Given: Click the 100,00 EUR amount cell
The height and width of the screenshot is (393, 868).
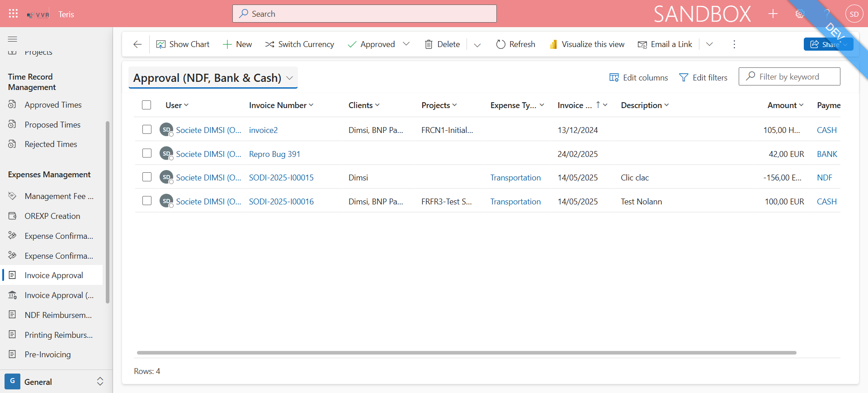Looking at the screenshot, I should (784, 202).
